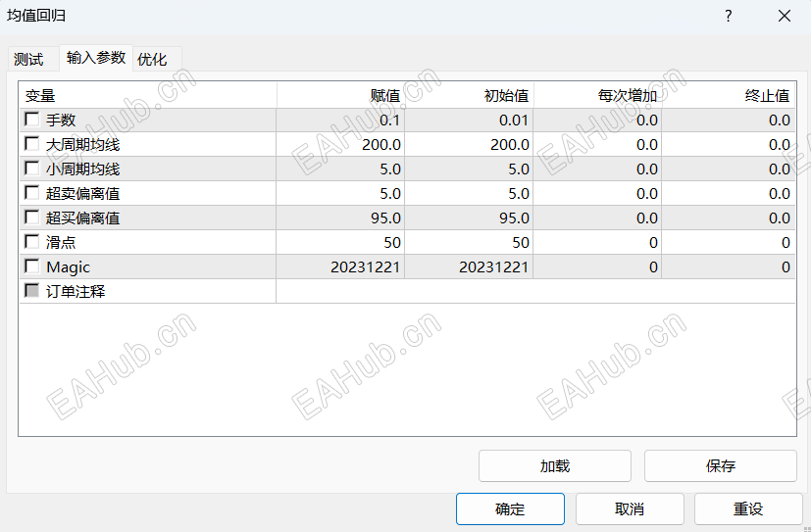This screenshot has height=532, width=811.
Task: Select 手数 initial value 0.01
Action: (x=469, y=120)
